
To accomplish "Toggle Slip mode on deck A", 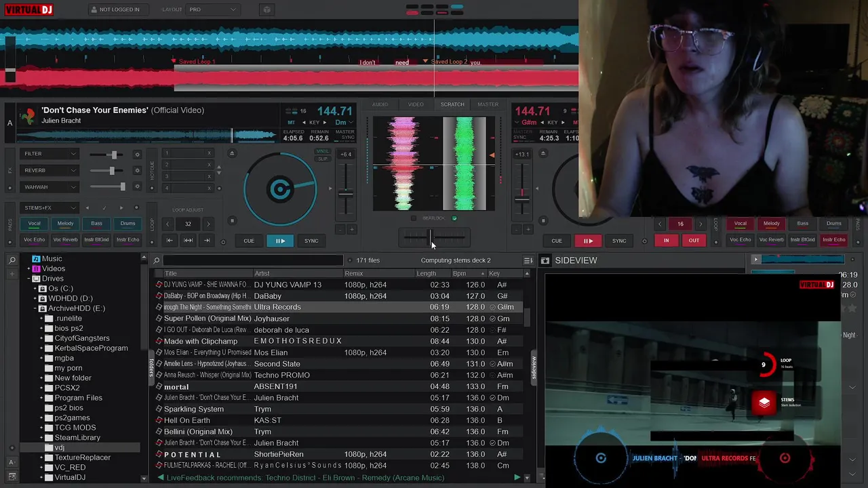I will point(323,158).
